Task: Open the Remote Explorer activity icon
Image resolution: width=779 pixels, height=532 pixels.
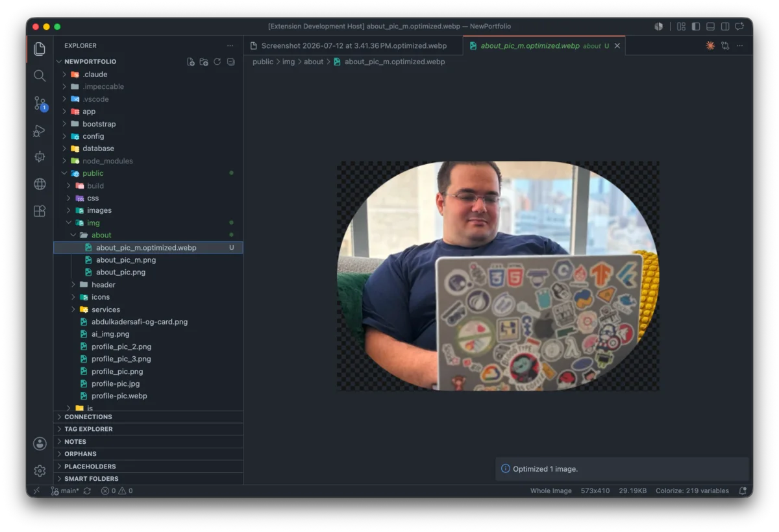Action: tap(40, 157)
